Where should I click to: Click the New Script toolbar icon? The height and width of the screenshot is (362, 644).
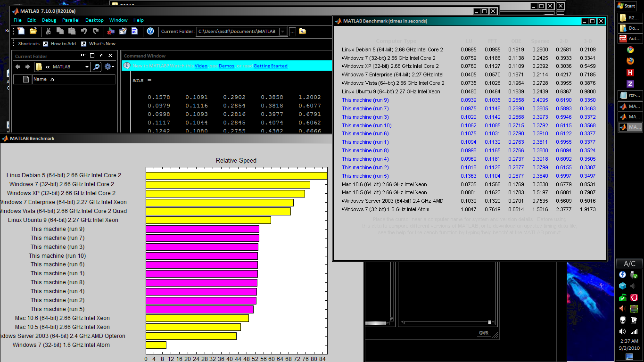(21, 31)
